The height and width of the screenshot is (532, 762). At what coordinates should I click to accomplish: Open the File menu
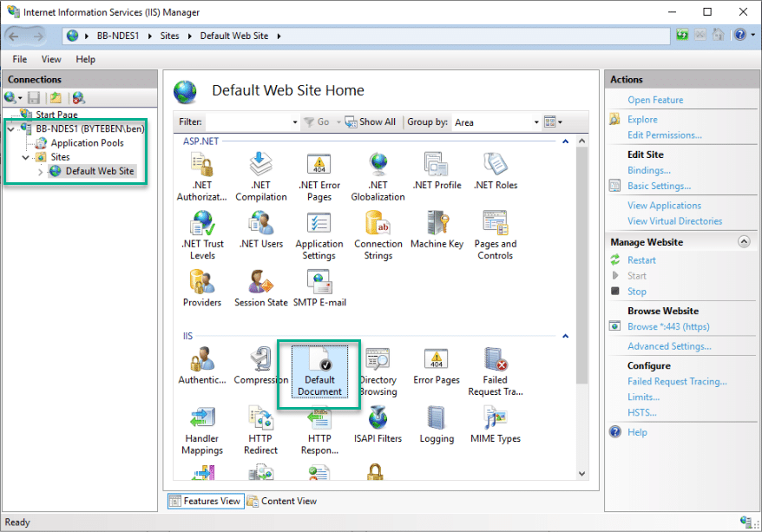coord(20,59)
